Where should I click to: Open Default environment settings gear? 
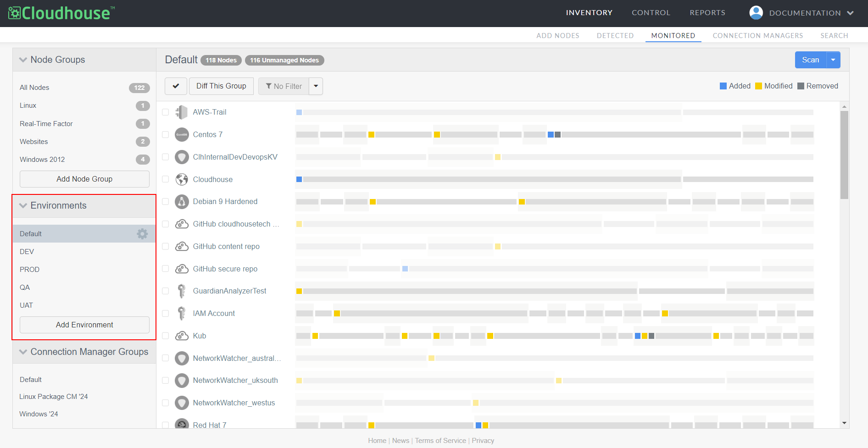pos(142,234)
